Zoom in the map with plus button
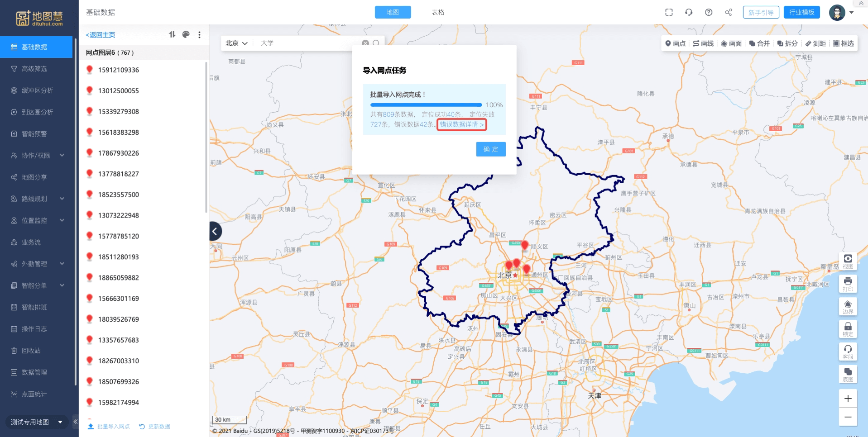Image resolution: width=868 pixels, height=437 pixels. coord(848,399)
